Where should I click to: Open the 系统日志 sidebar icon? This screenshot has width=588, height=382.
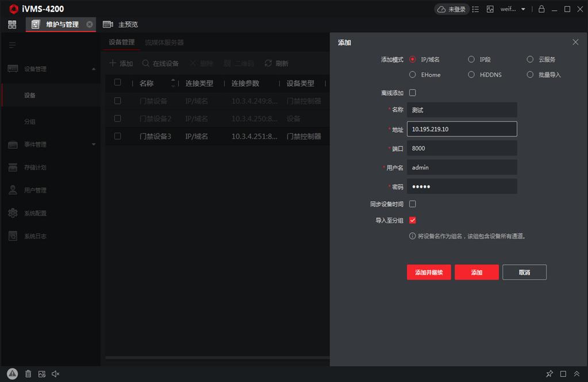(x=13, y=236)
